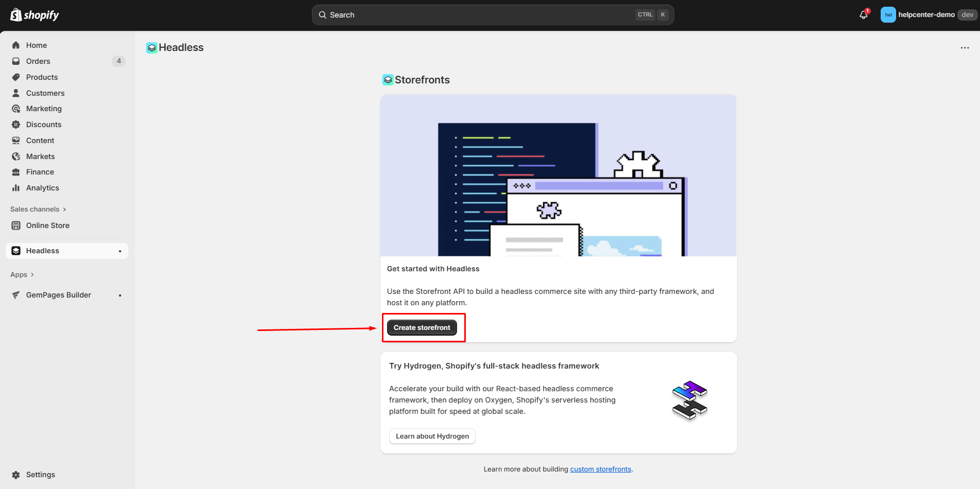Image resolution: width=980 pixels, height=489 pixels.
Task: Open the GemPages Builder app
Action: click(x=58, y=295)
